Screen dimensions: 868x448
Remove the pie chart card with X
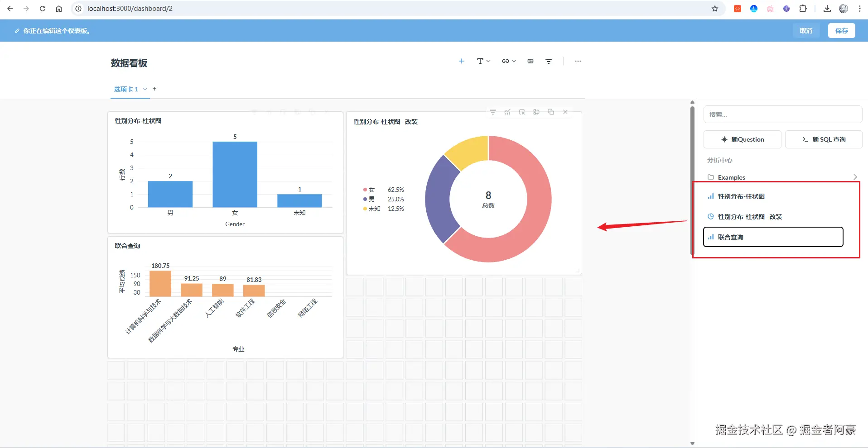point(565,112)
